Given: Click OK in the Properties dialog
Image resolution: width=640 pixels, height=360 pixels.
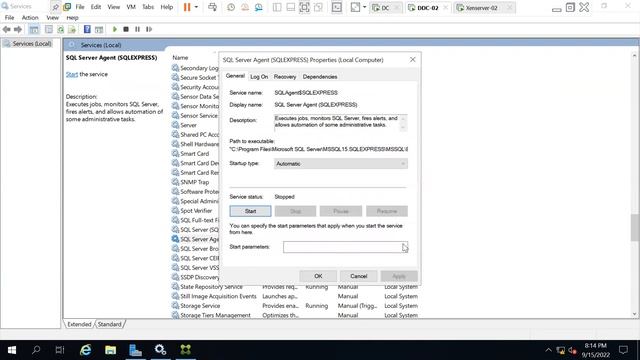Looking at the screenshot, I should [x=318, y=276].
